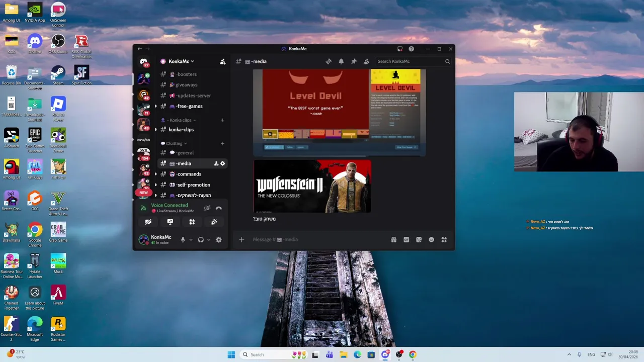Open notification settings bell icon
The width and height of the screenshot is (644, 362).
341,61
